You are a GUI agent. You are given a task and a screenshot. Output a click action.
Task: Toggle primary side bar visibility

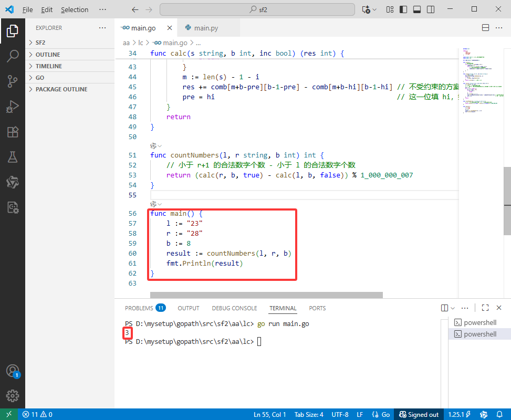(403, 9)
